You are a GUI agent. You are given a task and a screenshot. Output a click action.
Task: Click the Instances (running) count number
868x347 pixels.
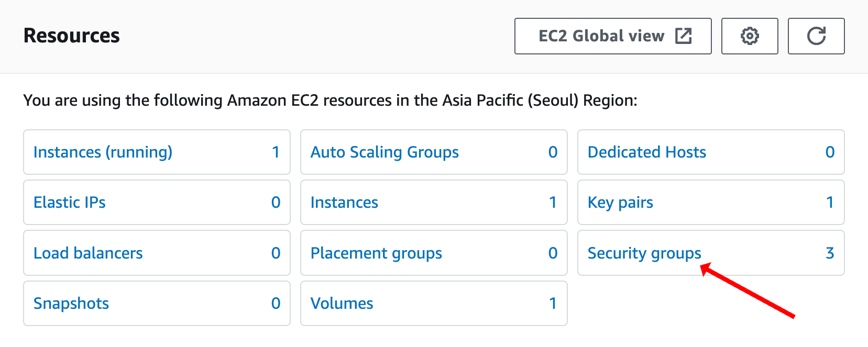276,152
